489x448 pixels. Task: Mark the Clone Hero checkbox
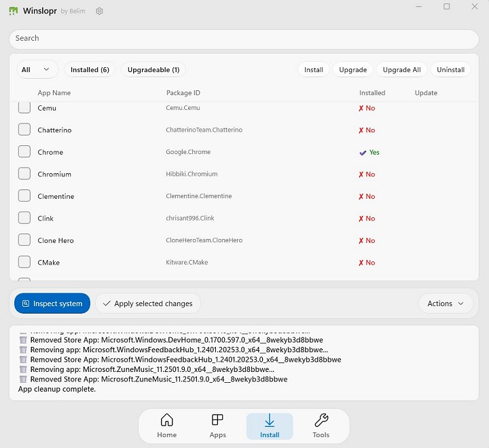coord(24,240)
